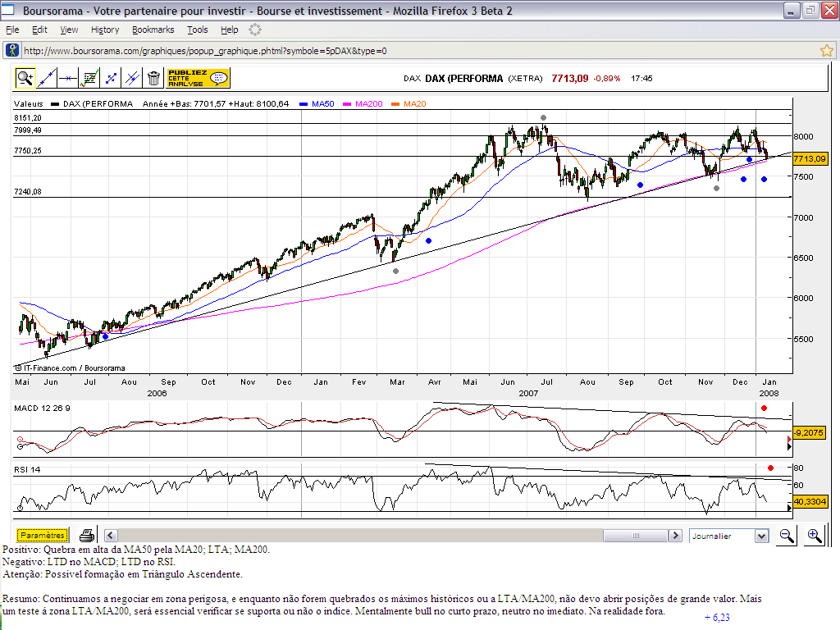Click the DAX (PERFORMA title in chart header
The height and width of the screenshot is (630, 840).
[464, 79]
